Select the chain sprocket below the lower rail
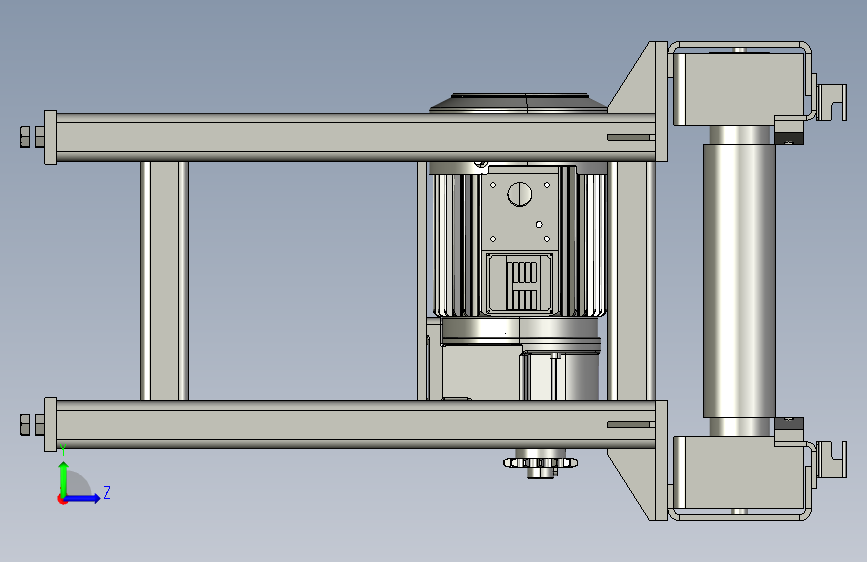Screen dimensions: 867x562 coord(540,464)
